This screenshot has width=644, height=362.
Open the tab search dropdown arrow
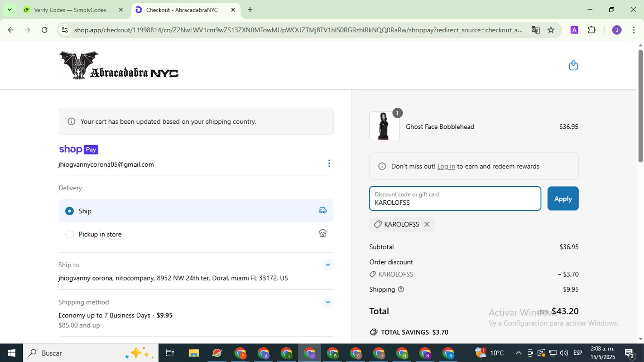pyautogui.click(x=9, y=9)
